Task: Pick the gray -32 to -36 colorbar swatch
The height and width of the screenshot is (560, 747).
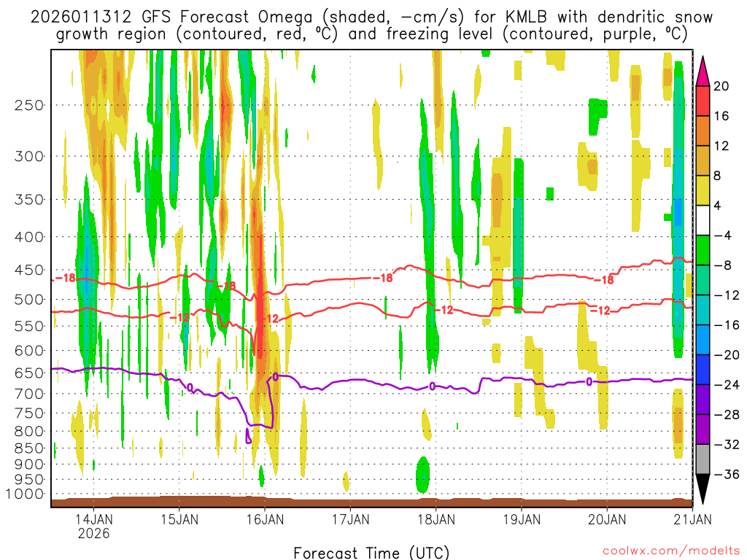Action: pyautogui.click(x=703, y=459)
